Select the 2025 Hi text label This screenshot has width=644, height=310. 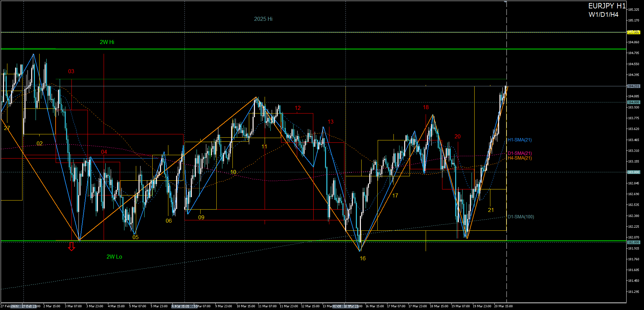pos(263,19)
